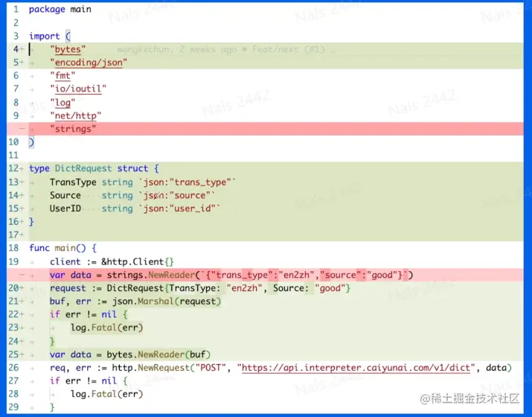Image resolution: width=532 pixels, height=417 pixels.
Task: Click the "request" variable at start of line 20
Action: coord(68,288)
